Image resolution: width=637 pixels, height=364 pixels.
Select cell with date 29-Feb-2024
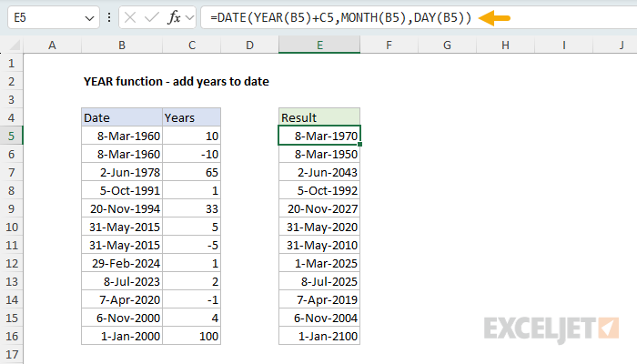click(x=122, y=263)
